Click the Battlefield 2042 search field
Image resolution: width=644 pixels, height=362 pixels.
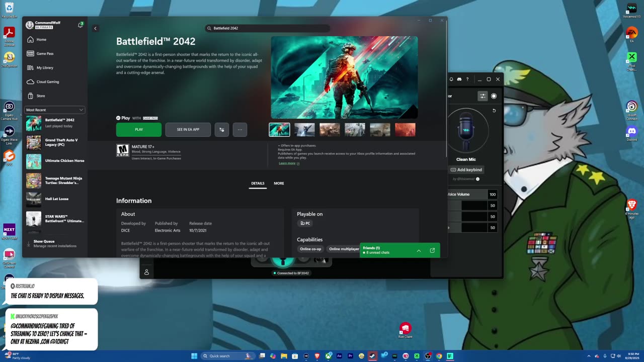[x=268, y=28]
